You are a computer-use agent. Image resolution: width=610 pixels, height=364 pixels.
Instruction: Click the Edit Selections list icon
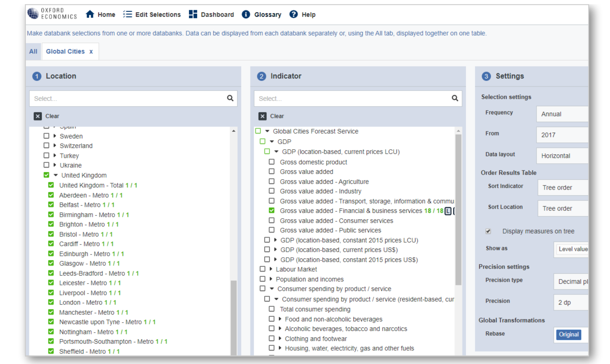coord(127,14)
